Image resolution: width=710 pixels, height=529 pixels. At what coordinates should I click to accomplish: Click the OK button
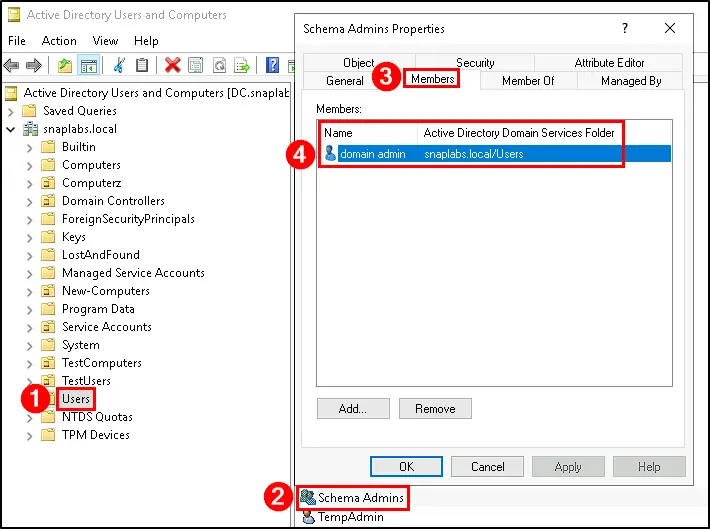pyautogui.click(x=406, y=466)
